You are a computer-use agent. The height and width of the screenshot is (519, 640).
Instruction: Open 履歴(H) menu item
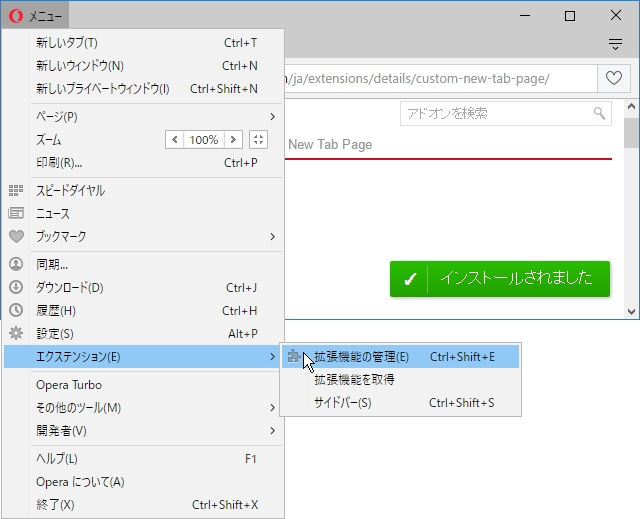tap(143, 311)
